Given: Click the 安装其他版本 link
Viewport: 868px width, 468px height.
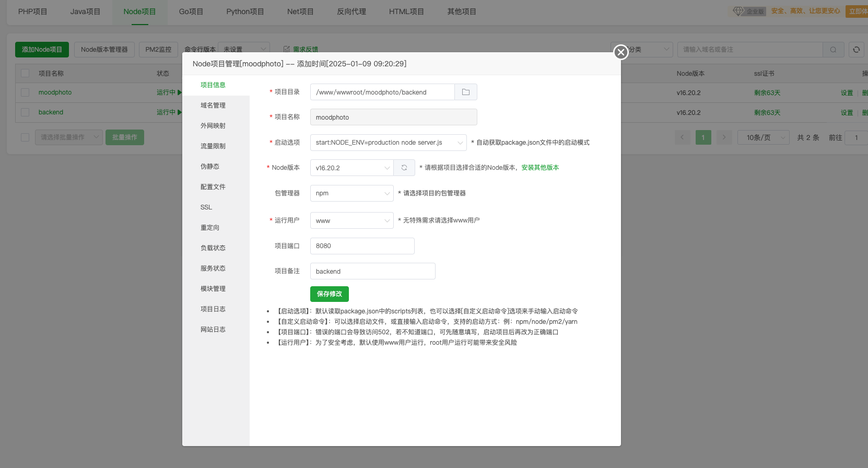Looking at the screenshot, I should pyautogui.click(x=540, y=168).
